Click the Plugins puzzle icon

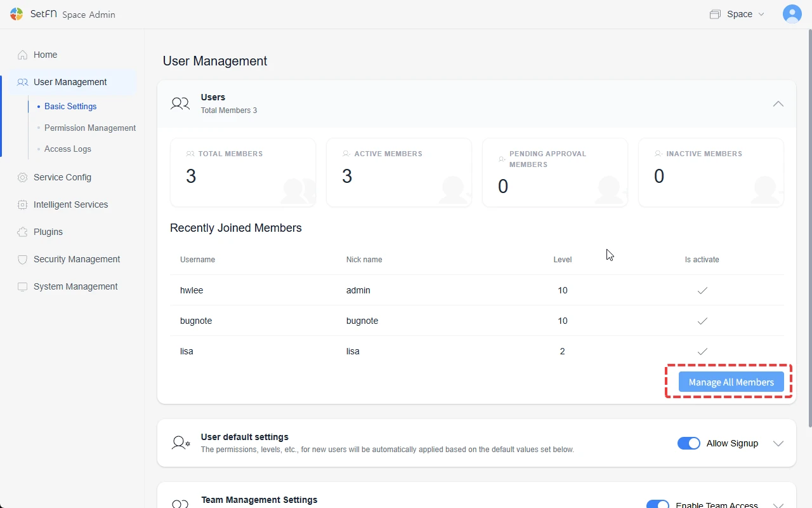click(x=23, y=232)
